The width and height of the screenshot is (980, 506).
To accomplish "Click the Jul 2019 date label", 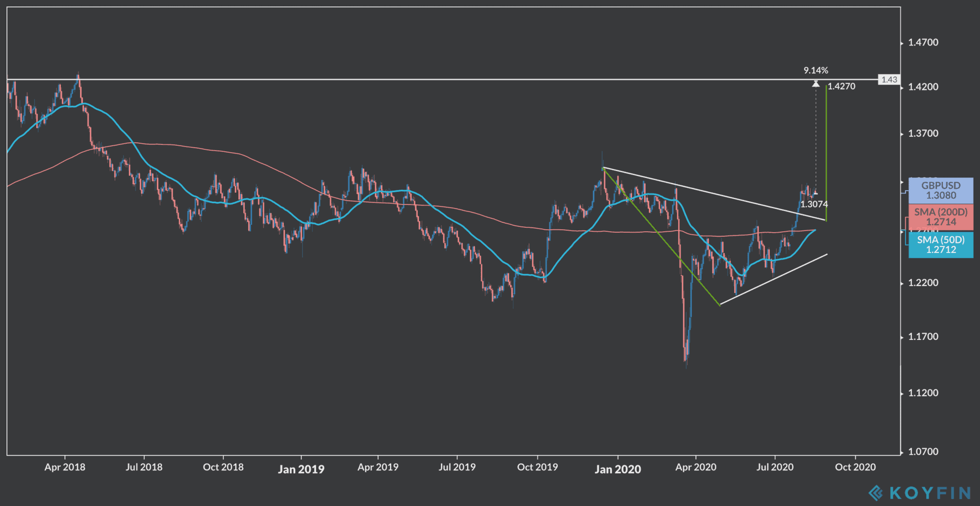I will (457, 467).
